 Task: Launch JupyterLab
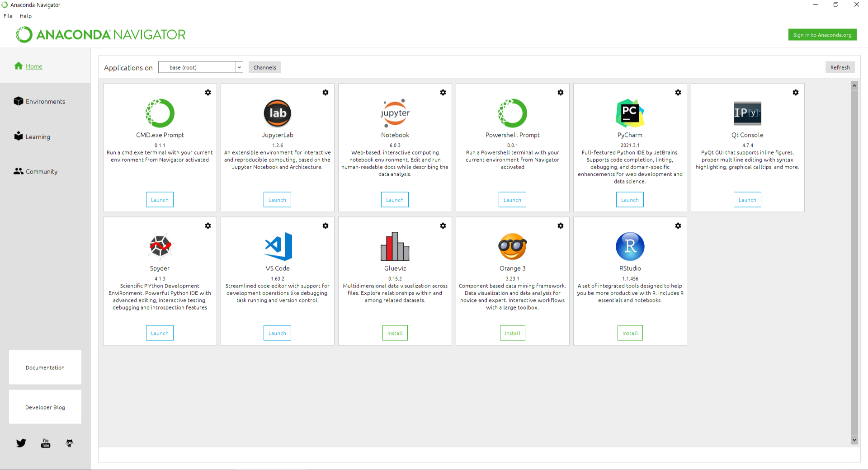click(x=277, y=200)
